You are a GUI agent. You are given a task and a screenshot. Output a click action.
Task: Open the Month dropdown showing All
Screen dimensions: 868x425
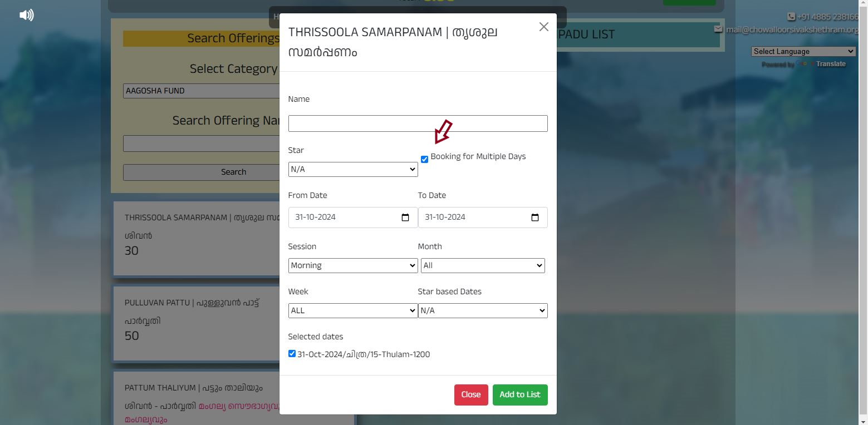pos(483,265)
